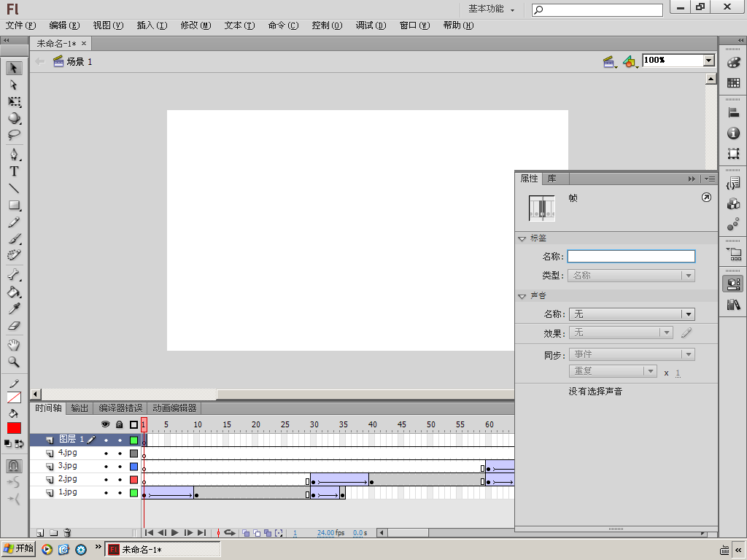This screenshot has width=747, height=560.
Task: Choose the Deco tool
Action: point(14,255)
